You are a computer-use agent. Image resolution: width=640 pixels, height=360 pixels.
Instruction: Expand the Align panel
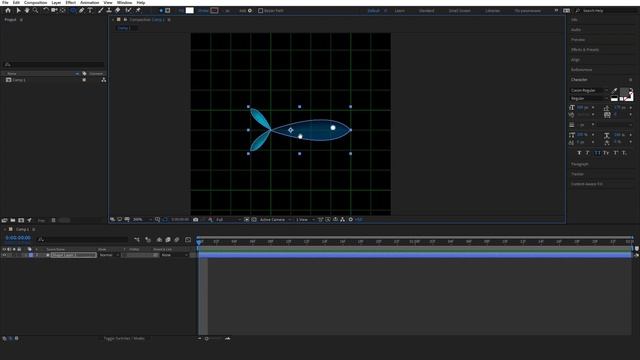[x=575, y=60]
